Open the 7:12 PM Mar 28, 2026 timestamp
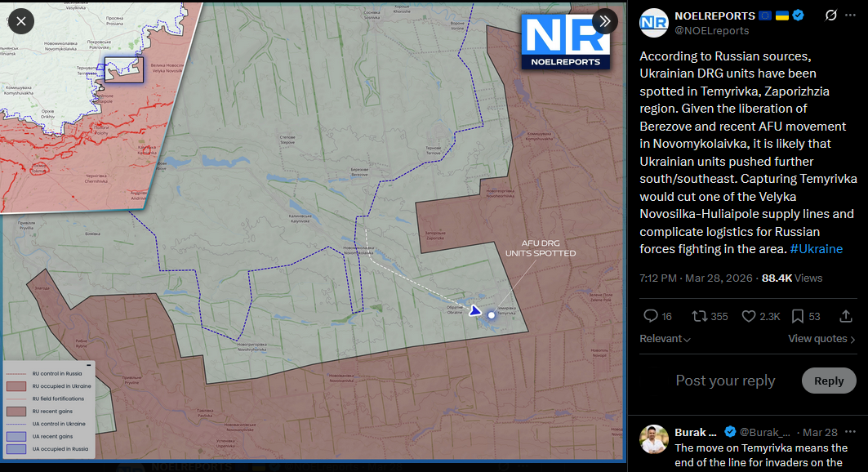This screenshot has height=472, width=868. pos(696,278)
